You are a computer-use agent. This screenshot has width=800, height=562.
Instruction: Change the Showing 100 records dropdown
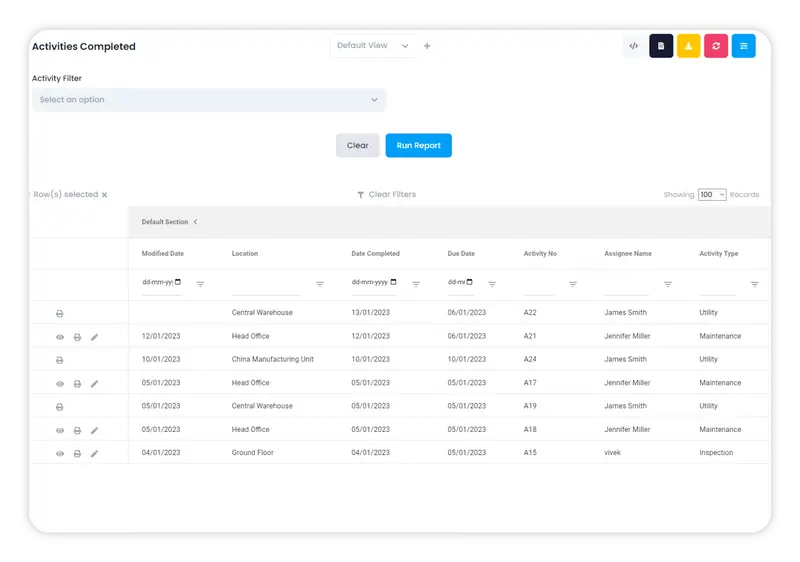(x=712, y=194)
